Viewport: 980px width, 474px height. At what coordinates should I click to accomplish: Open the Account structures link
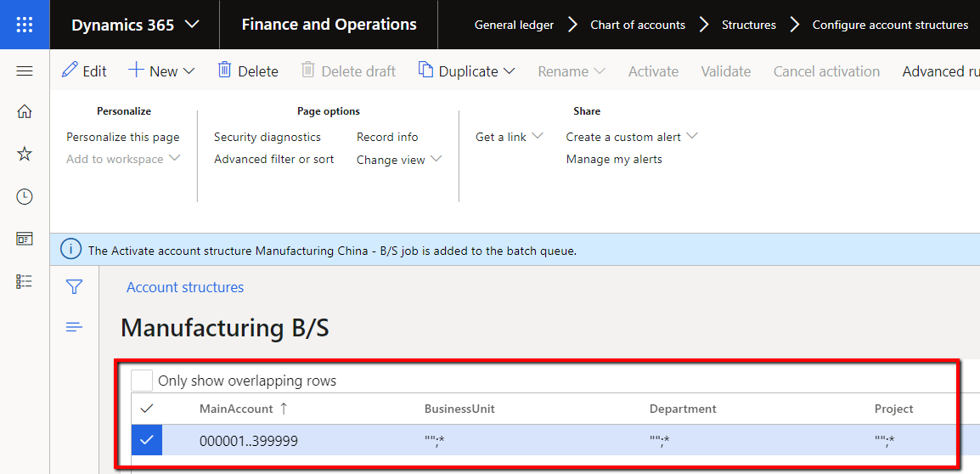point(185,287)
